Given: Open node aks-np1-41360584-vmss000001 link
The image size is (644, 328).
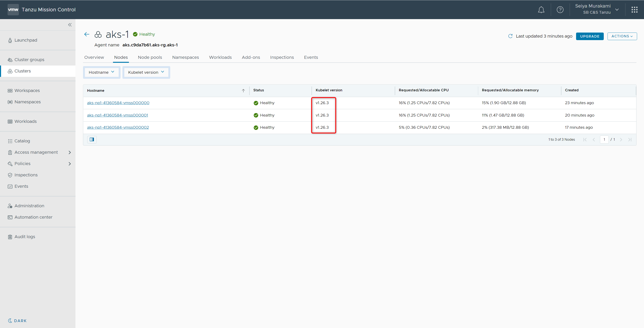Looking at the screenshot, I should pos(117,115).
